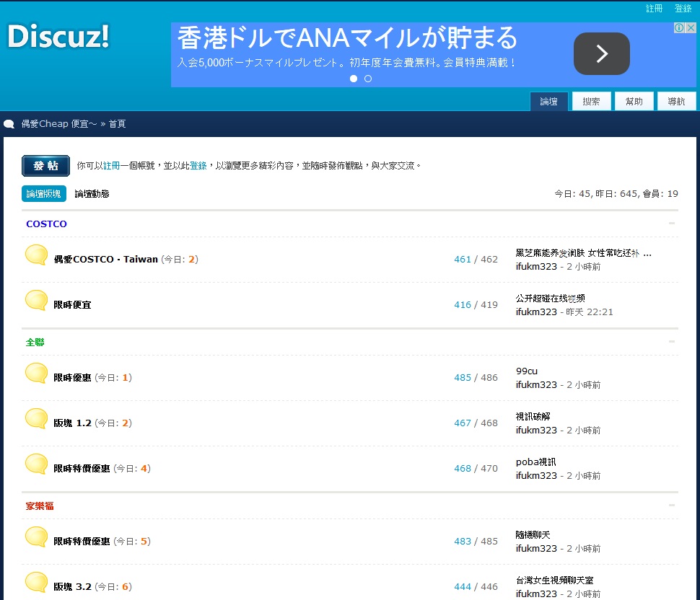Viewport: 700px width, 600px height.
Task: Click forum icon beside 限時優惠
Action: (36, 373)
